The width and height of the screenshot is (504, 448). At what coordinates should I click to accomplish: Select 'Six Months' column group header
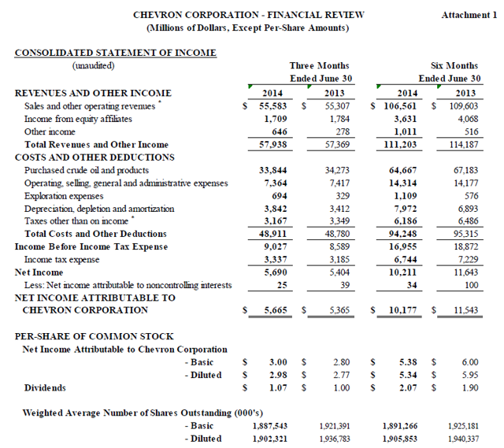click(x=454, y=65)
